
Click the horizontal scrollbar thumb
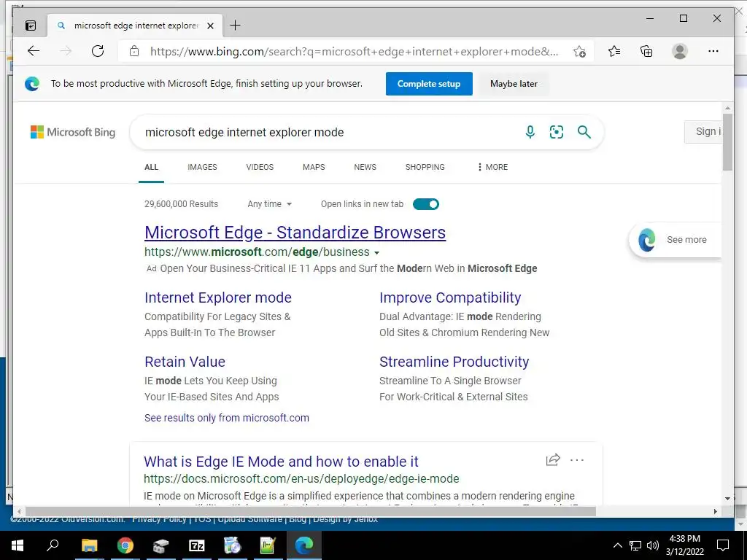311,511
